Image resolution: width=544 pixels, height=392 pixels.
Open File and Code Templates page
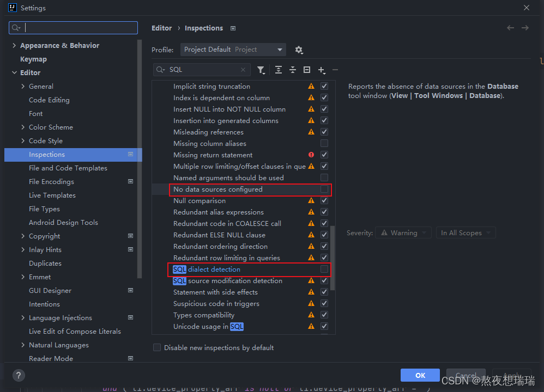click(68, 168)
